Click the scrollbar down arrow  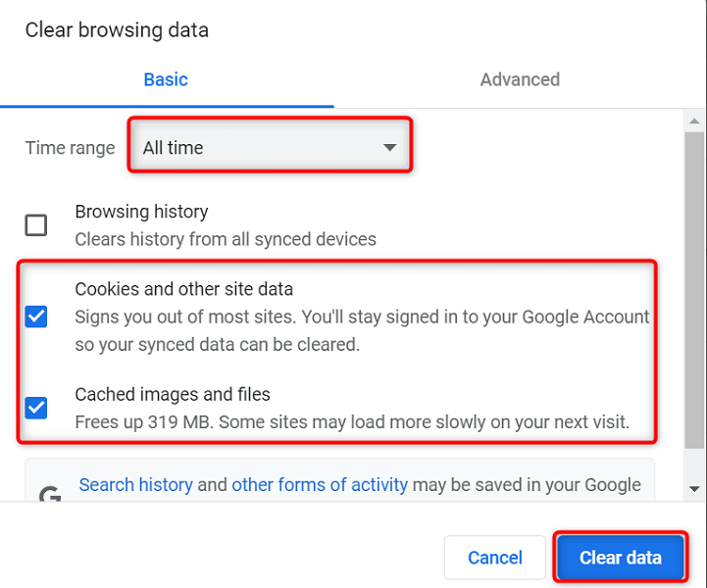point(694,487)
